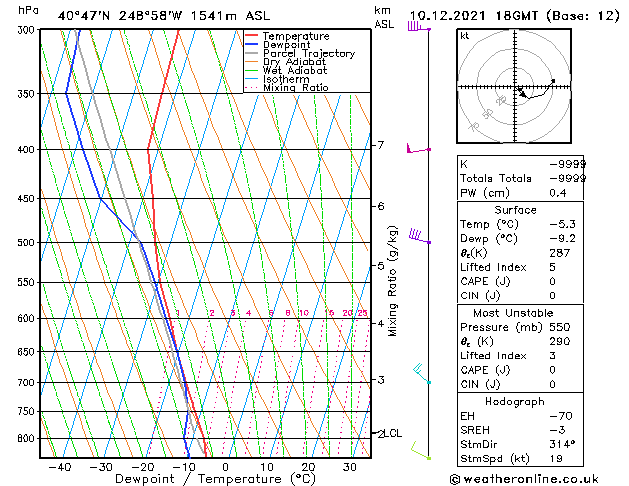Screen dimensions: 629x486
Task: Click the surface Dewp value -9.2
Action: (562, 239)
